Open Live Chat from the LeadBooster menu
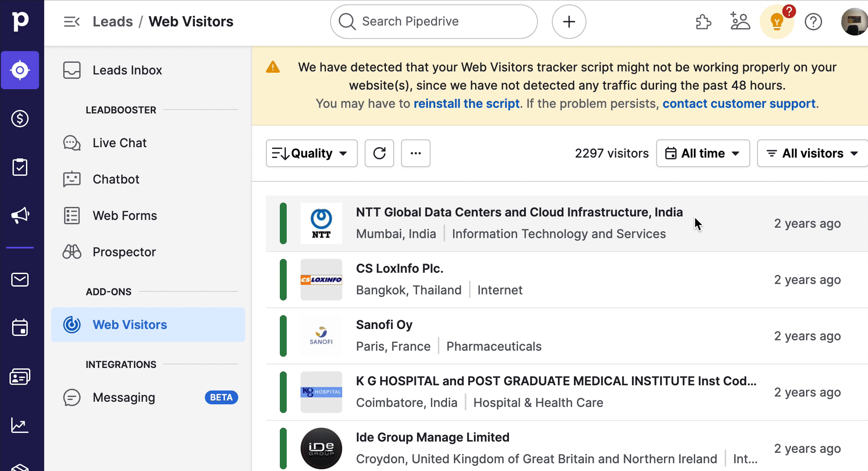Screen dimensions: 868x471 click(x=119, y=143)
